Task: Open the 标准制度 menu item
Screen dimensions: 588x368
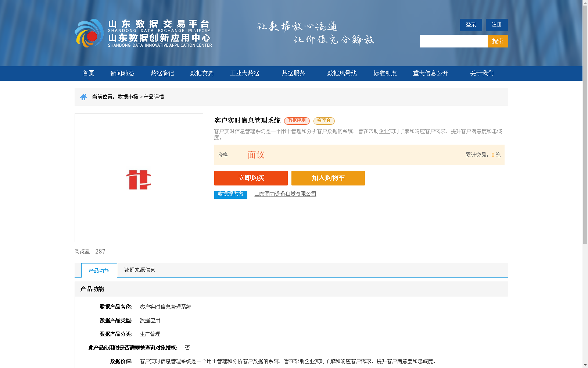Action: (385, 73)
